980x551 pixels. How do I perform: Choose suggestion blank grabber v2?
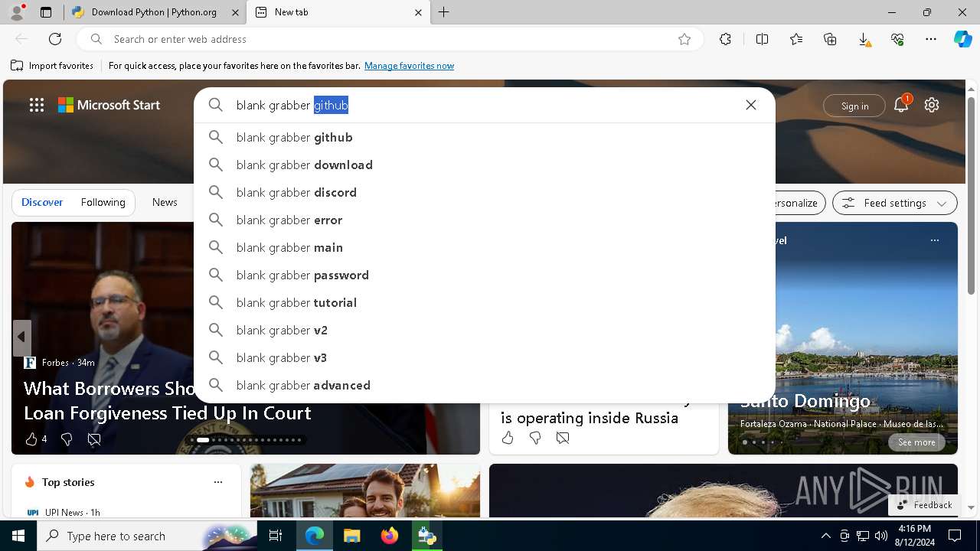pos(485,330)
